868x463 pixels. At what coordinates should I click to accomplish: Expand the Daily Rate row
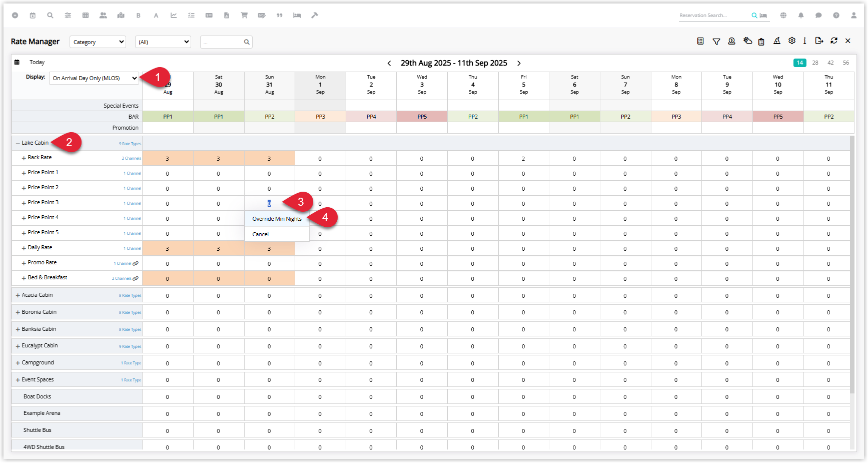point(24,248)
